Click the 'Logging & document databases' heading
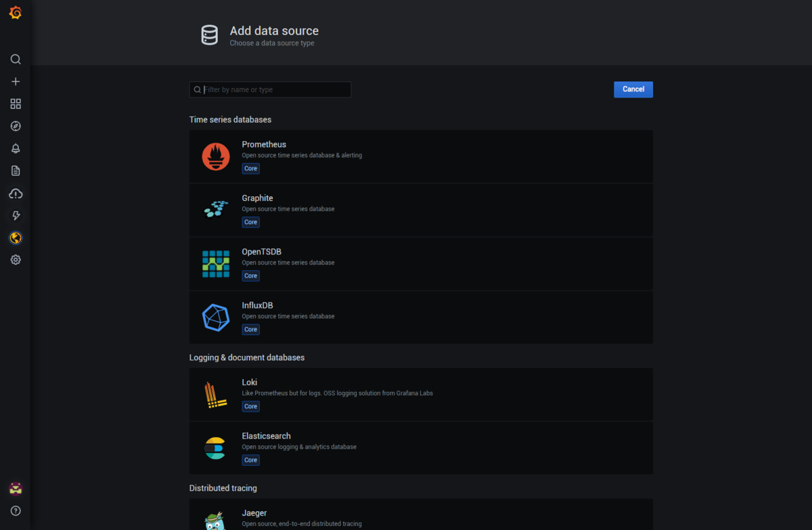The image size is (812, 530). click(247, 357)
